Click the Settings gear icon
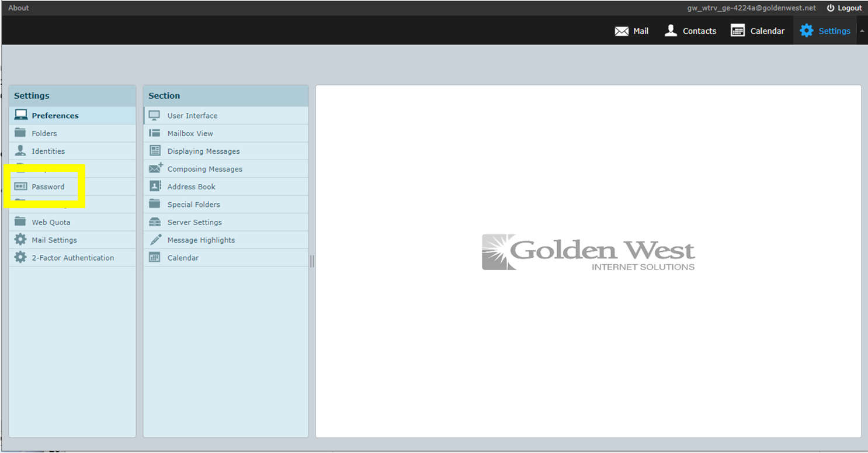 [807, 30]
